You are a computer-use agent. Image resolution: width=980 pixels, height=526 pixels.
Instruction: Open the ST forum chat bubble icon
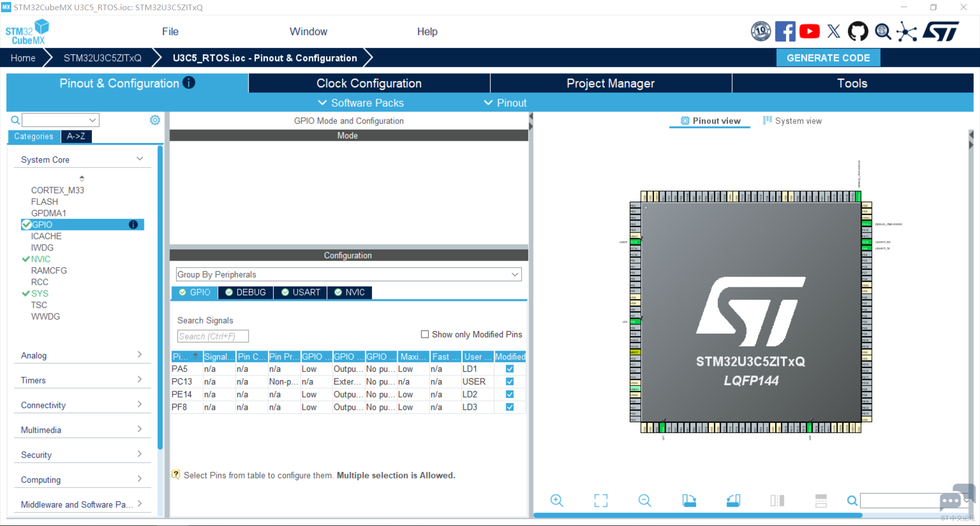[957, 497]
